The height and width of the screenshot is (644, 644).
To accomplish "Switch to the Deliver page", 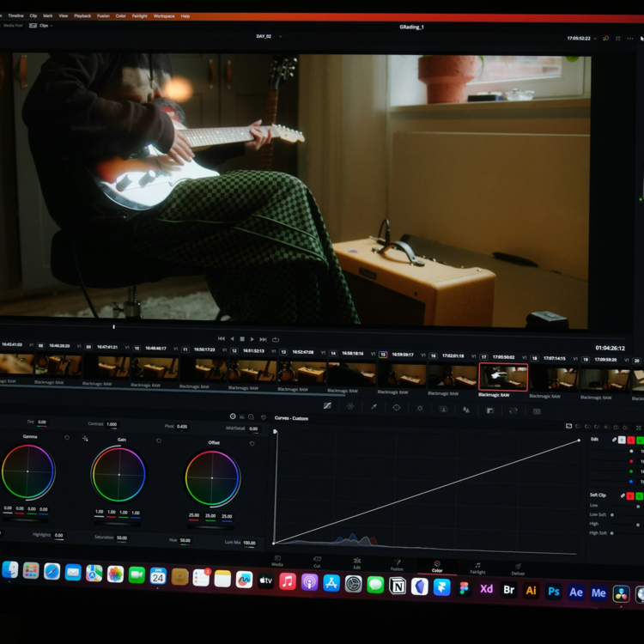I will pyautogui.click(x=518, y=568).
